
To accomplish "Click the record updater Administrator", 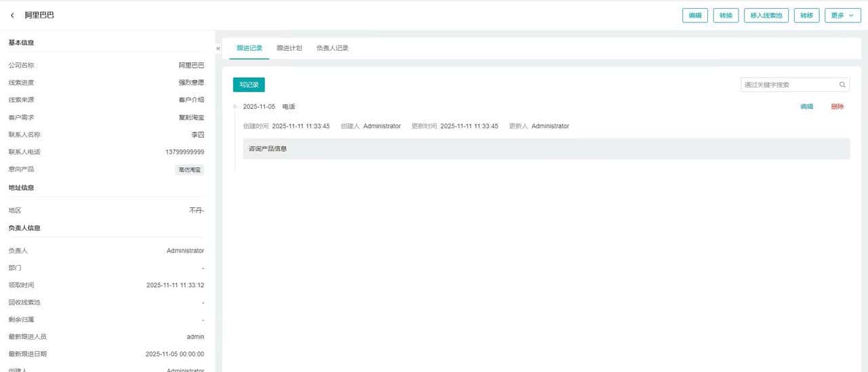I will click(x=550, y=126).
